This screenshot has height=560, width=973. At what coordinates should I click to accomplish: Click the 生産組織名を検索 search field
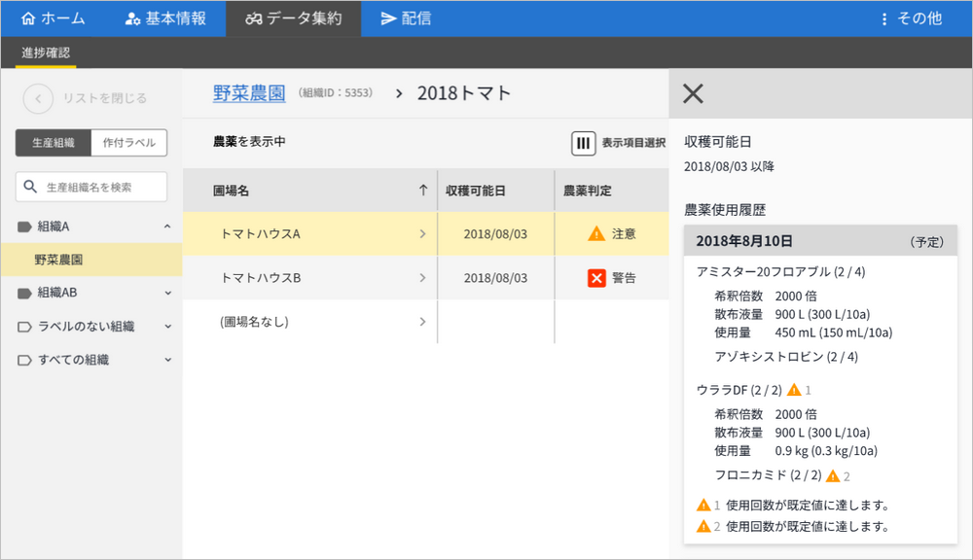pos(97,187)
